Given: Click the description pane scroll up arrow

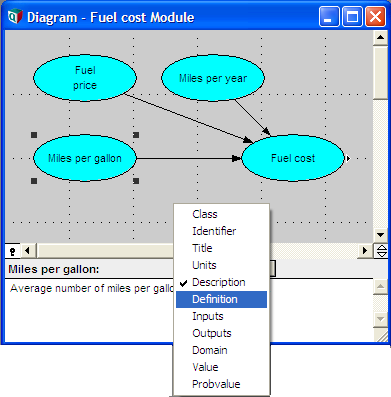Looking at the screenshot, I should click(x=380, y=286).
